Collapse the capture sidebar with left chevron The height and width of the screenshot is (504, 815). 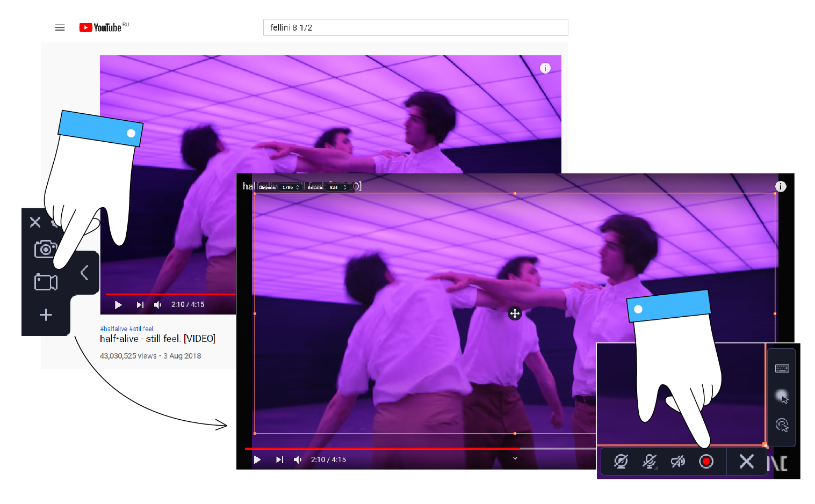click(84, 273)
